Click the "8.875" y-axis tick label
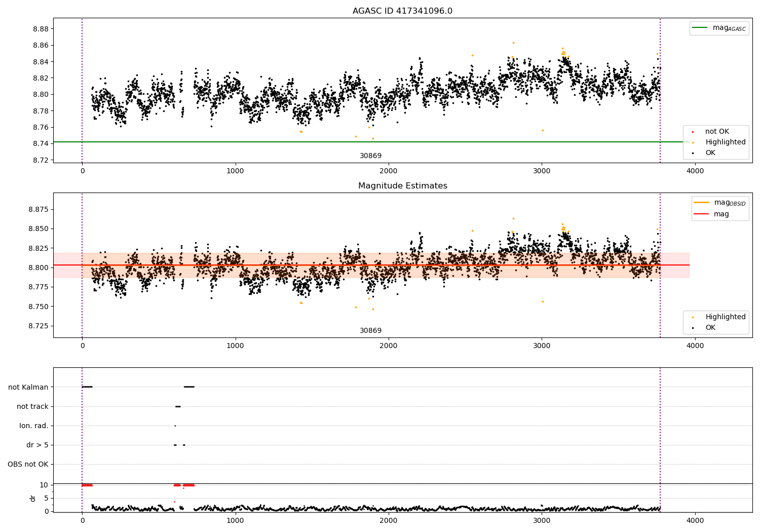Screen dimensions: 760x532 click(x=39, y=210)
